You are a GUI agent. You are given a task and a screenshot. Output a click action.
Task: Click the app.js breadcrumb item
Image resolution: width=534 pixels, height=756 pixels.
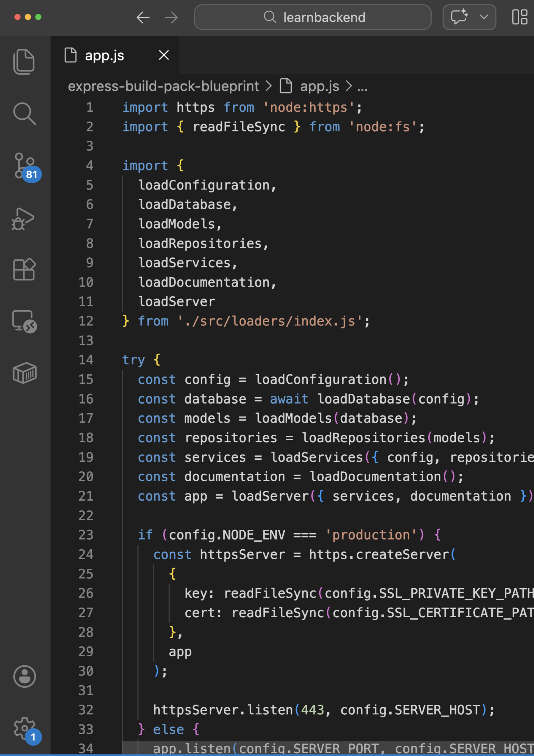319,86
